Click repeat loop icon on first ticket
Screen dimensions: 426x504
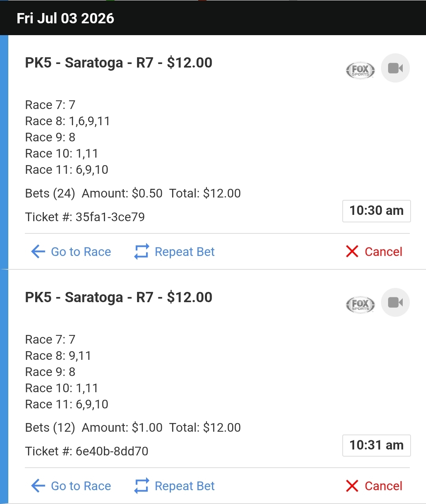point(141,252)
